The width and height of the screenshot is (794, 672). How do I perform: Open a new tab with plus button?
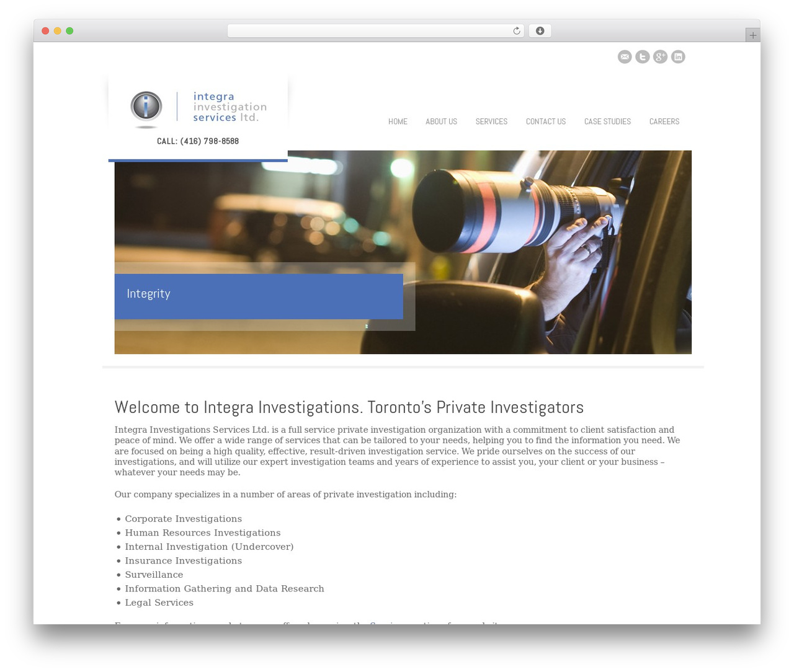coord(753,35)
